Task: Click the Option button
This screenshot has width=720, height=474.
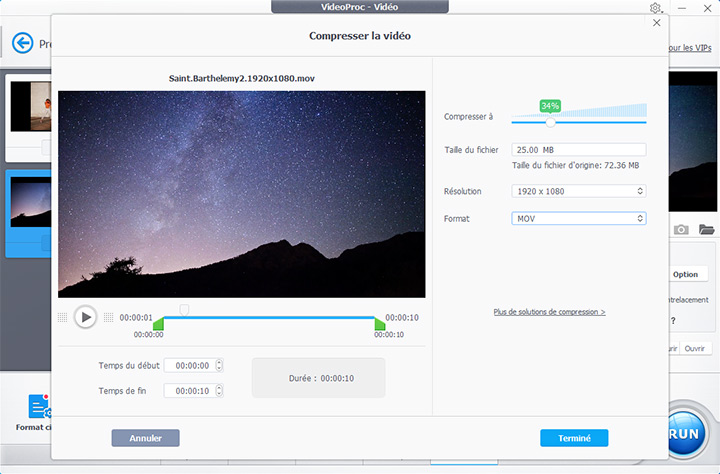Action: pos(685,274)
